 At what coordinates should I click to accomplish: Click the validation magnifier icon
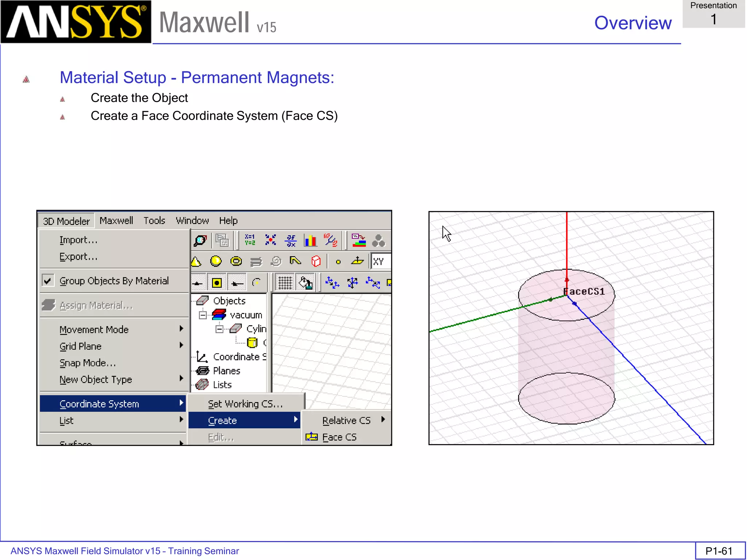point(200,240)
